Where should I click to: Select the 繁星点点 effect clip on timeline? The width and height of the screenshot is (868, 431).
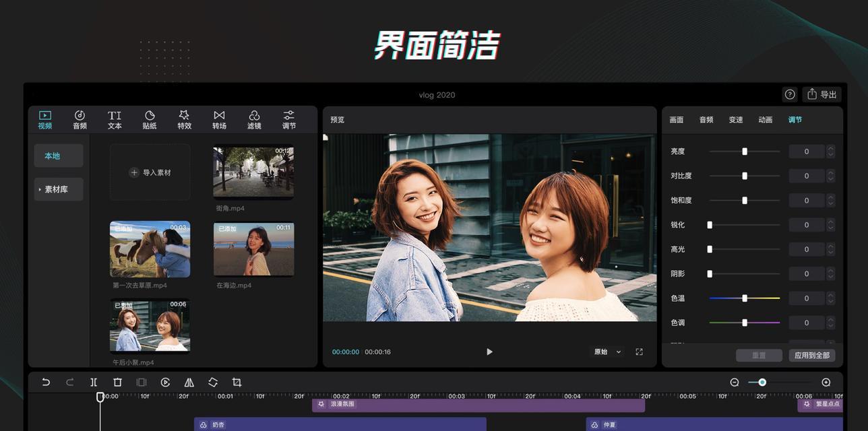[x=820, y=405]
